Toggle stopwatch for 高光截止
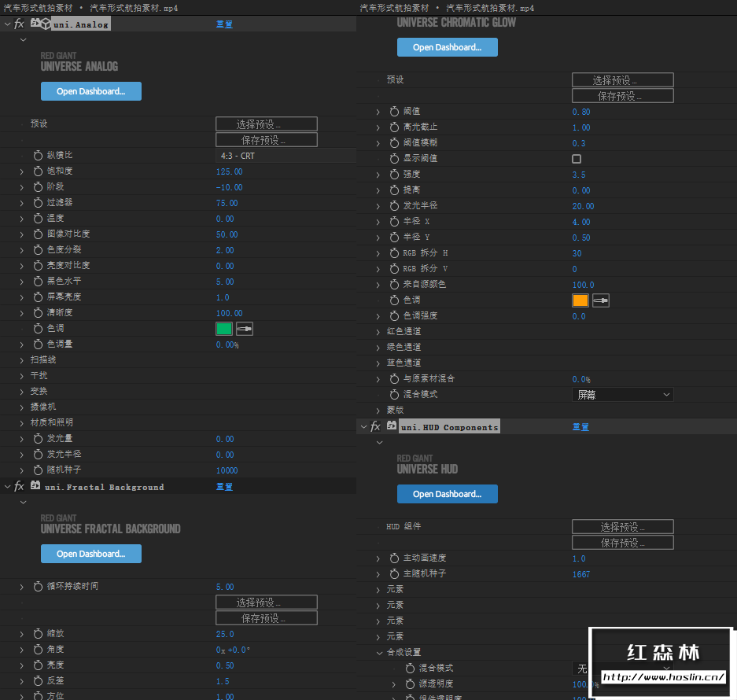 394,127
